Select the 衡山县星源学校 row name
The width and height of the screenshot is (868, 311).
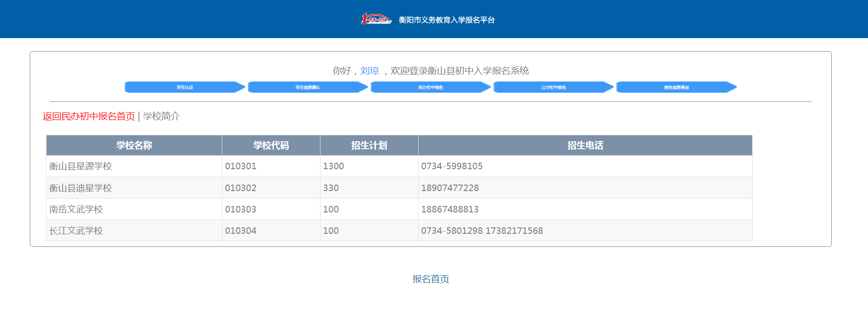(x=80, y=166)
